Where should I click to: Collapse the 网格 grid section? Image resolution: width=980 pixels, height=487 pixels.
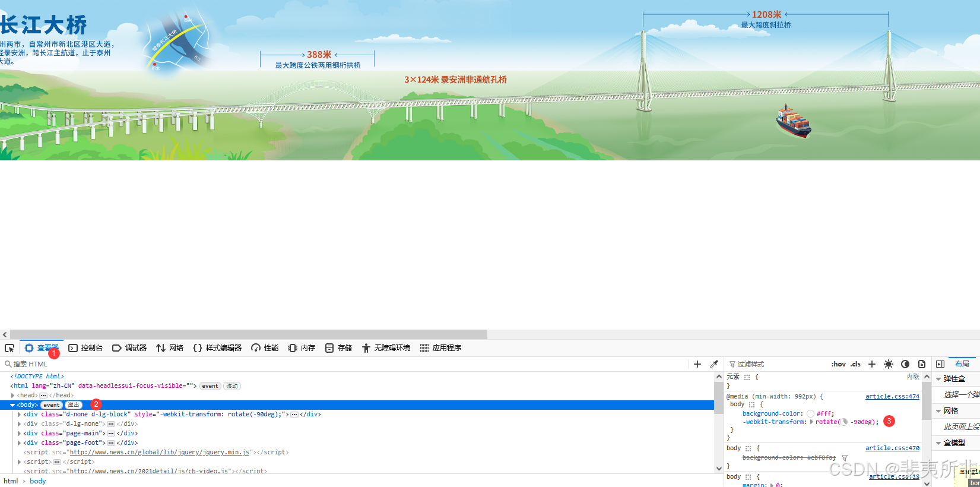[938, 411]
